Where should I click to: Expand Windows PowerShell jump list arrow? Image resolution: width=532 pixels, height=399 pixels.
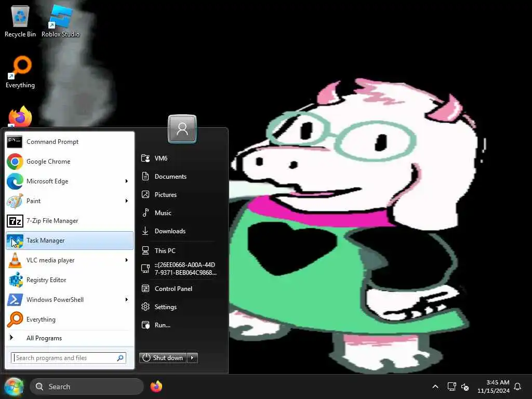tap(127, 300)
